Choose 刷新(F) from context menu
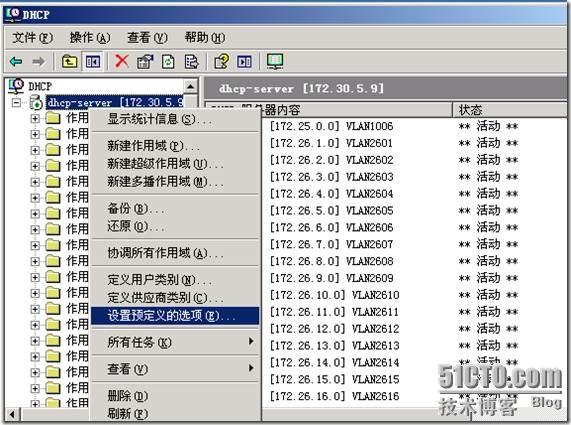The width and height of the screenshot is (571, 425). pyautogui.click(x=175, y=413)
